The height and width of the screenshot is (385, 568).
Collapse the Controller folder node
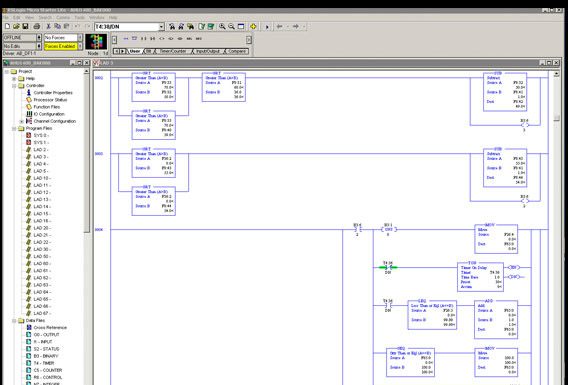tap(14, 86)
